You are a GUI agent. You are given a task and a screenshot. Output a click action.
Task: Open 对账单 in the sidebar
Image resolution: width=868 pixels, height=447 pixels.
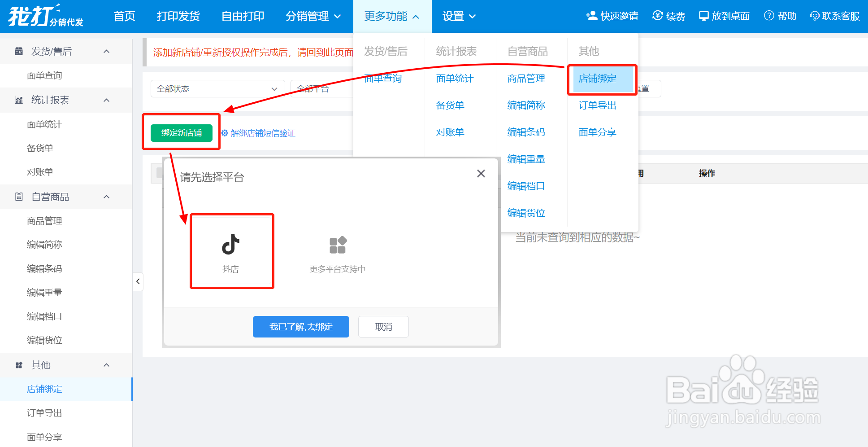click(x=40, y=172)
